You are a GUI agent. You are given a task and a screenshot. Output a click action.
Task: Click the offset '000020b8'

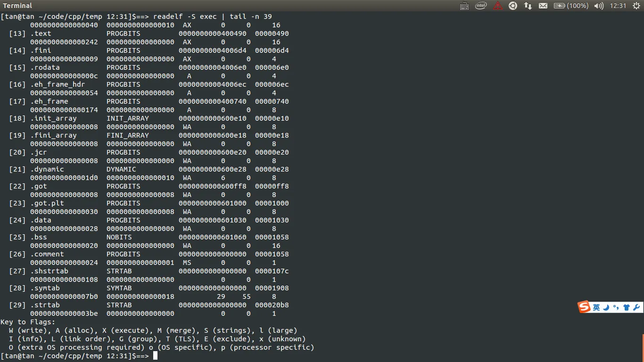coord(272,305)
